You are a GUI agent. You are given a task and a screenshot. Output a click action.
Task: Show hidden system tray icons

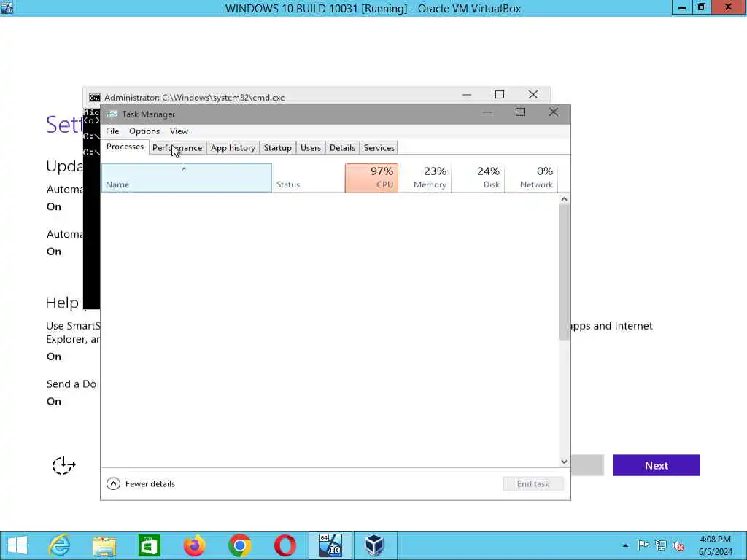(625, 545)
